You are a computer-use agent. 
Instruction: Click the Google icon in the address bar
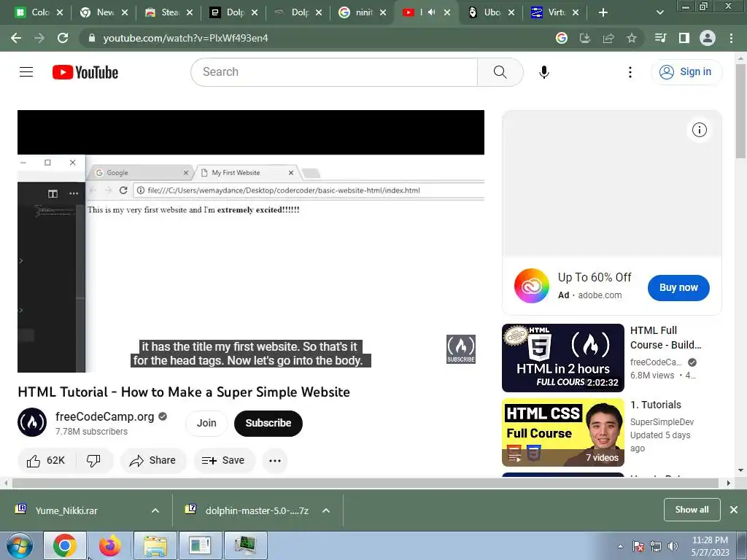pos(562,38)
